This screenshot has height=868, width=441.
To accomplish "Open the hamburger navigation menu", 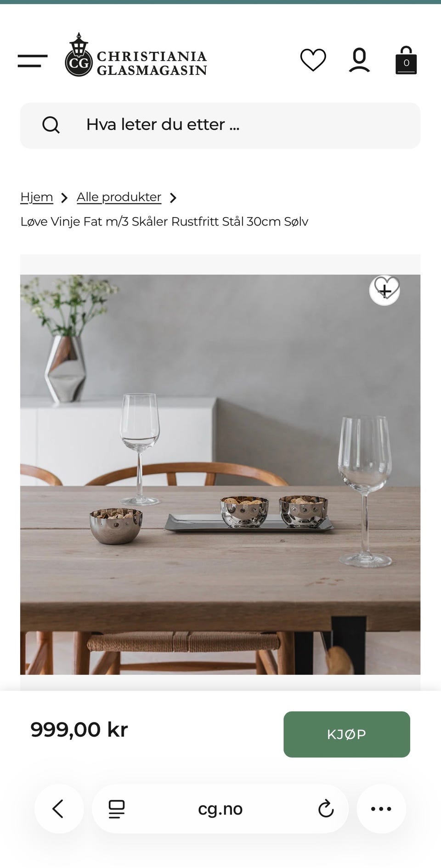I will [33, 61].
